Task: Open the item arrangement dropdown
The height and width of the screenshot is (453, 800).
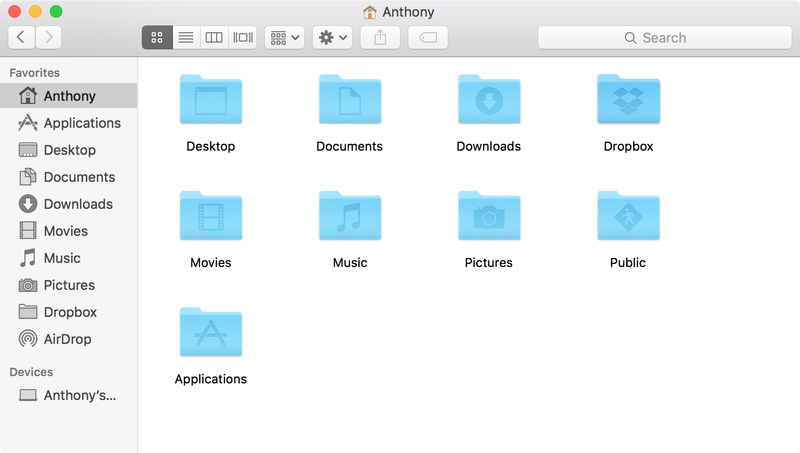Action: [285, 37]
